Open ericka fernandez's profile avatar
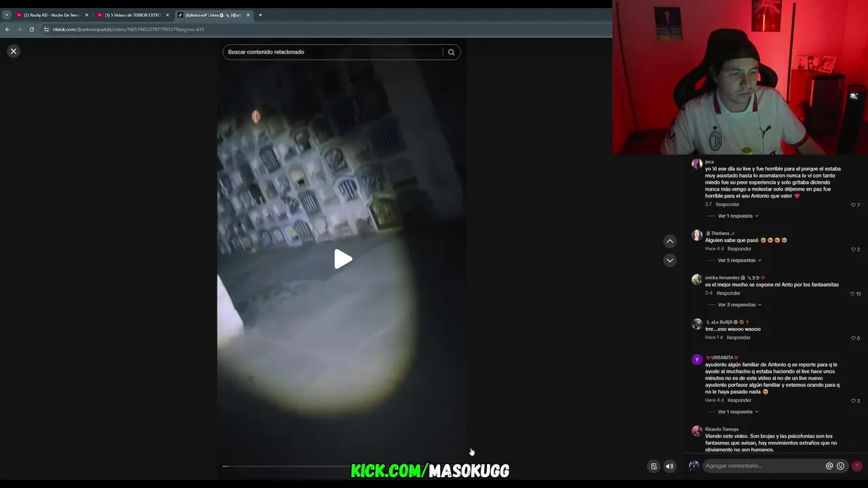The image size is (868, 488). pyautogui.click(x=696, y=279)
